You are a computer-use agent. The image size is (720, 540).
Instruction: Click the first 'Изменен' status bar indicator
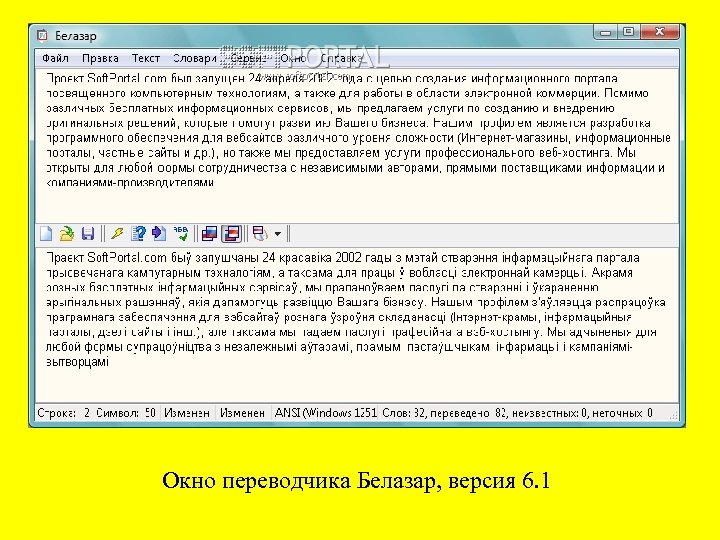[x=187, y=413]
